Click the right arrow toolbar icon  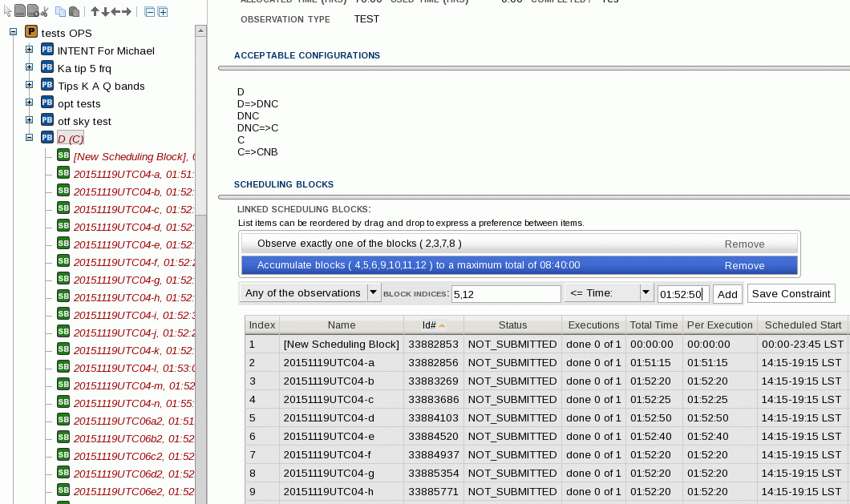click(127, 11)
